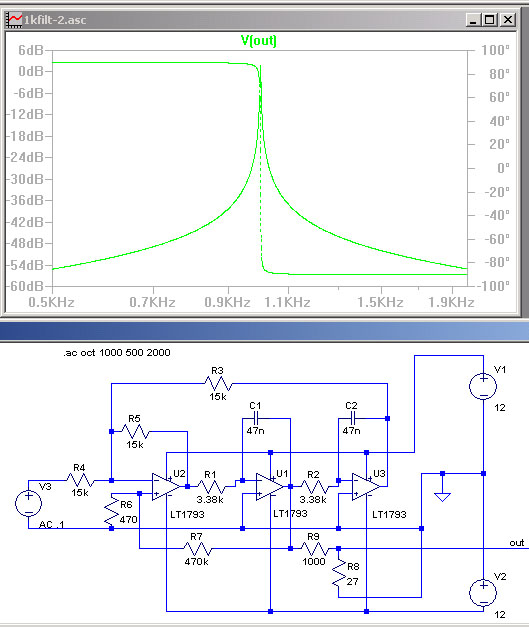529x627 pixels.
Task: Select voltage source V2 symbol
Action: pyautogui.click(x=483, y=593)
